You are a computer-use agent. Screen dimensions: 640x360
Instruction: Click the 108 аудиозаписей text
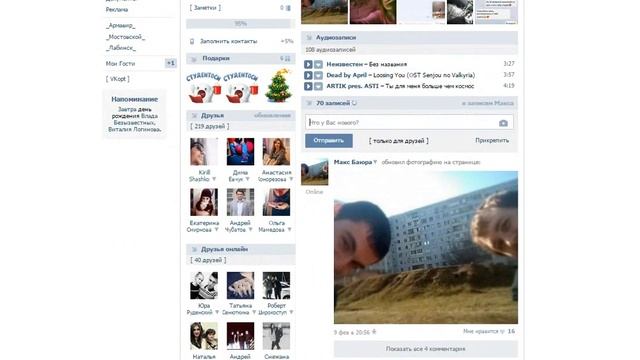coord(331,50)
